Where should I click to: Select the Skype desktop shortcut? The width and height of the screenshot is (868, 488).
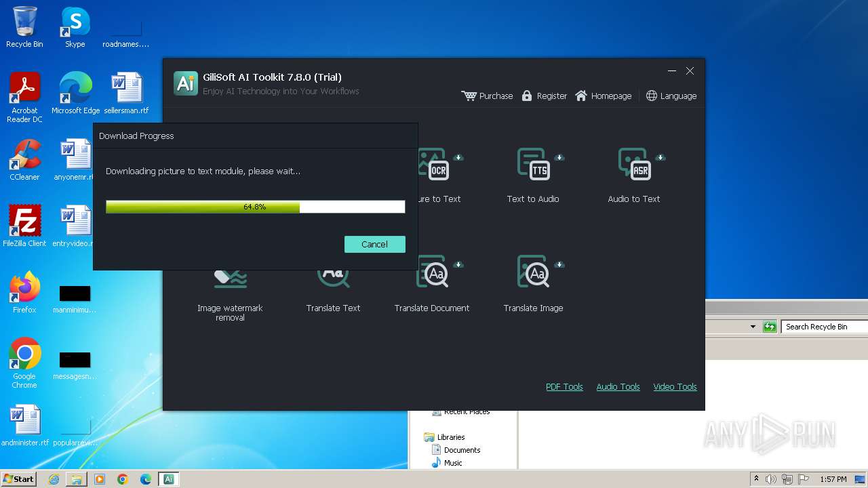tap(75, 27)
